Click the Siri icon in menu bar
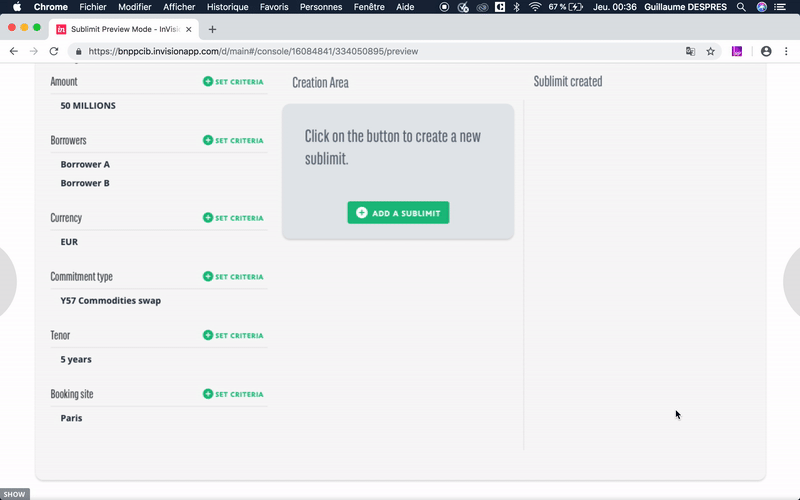Viewport: 800px width, 500px height. (761, 7)
